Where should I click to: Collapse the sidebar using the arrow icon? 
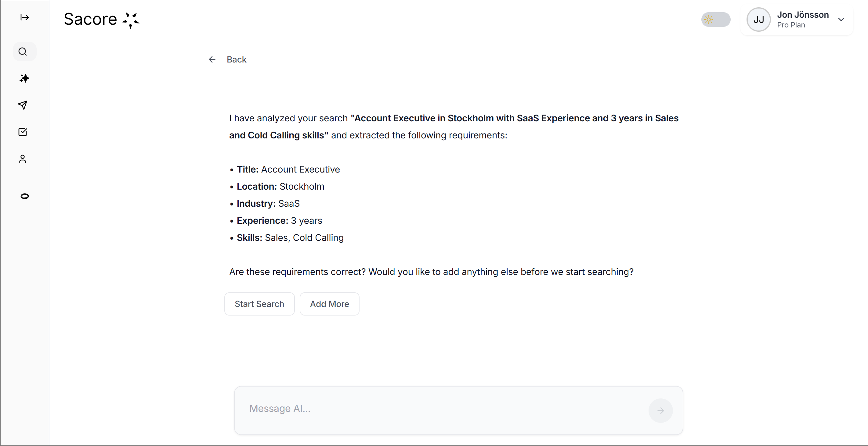(24, 18)
